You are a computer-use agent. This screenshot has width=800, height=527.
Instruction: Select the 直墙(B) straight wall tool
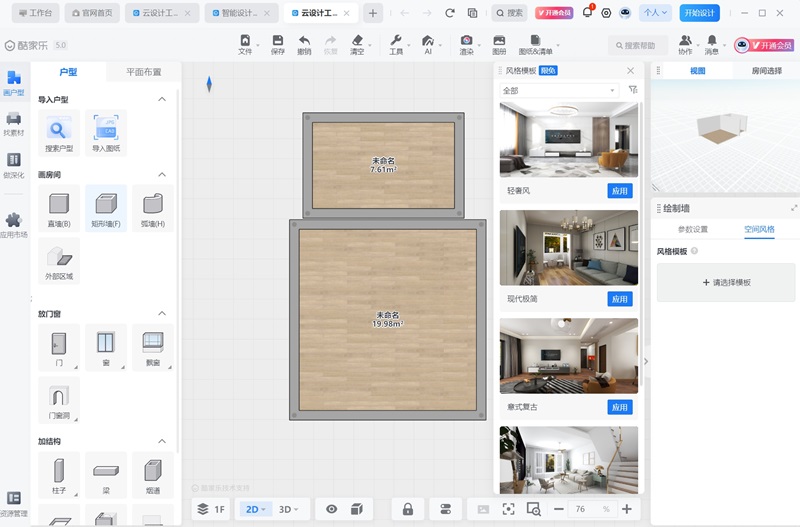pyautogui.click(x=58, y=208)
